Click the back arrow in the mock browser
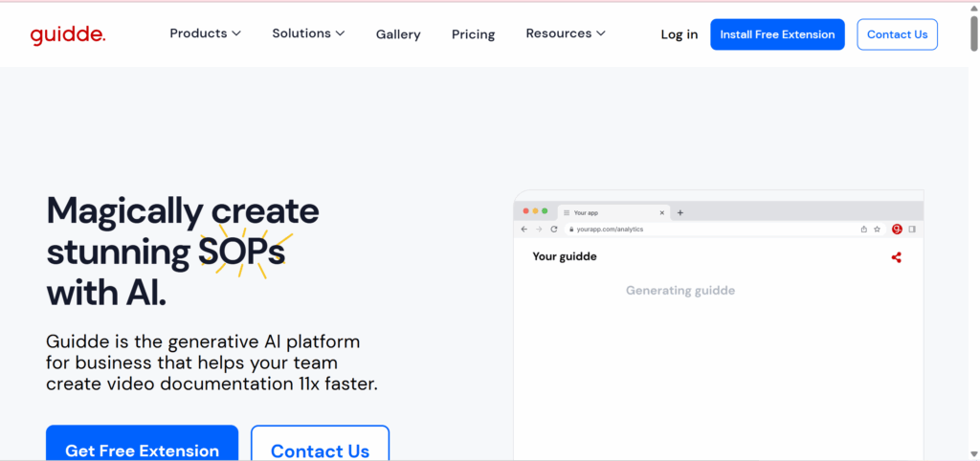Screen dimensions: 980x461 pos(523,230)
